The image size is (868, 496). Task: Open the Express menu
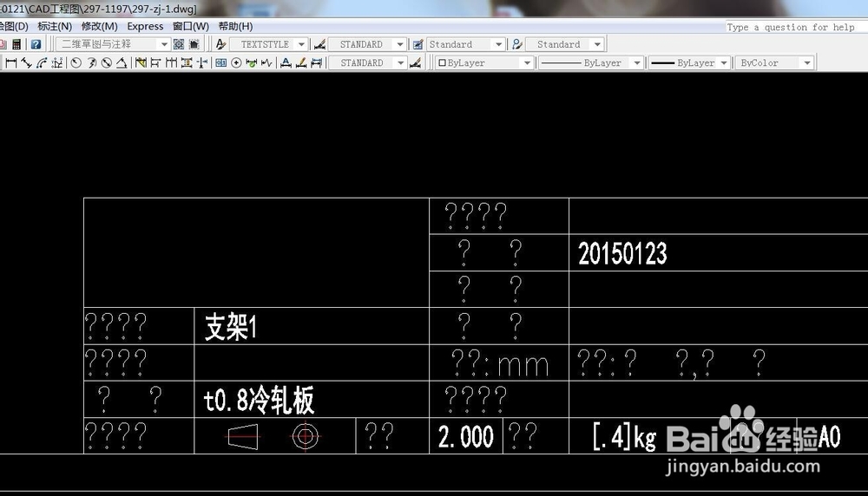click(145, 26)
